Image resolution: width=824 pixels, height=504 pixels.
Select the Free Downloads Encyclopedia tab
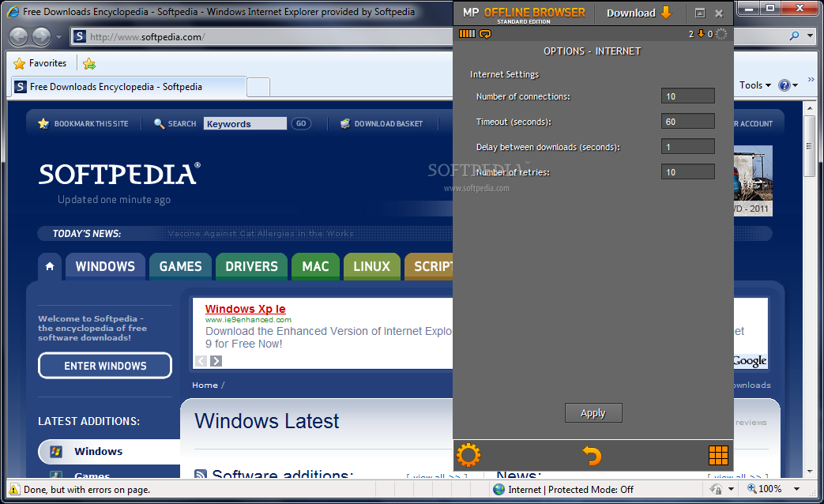(x=129, y=87)
